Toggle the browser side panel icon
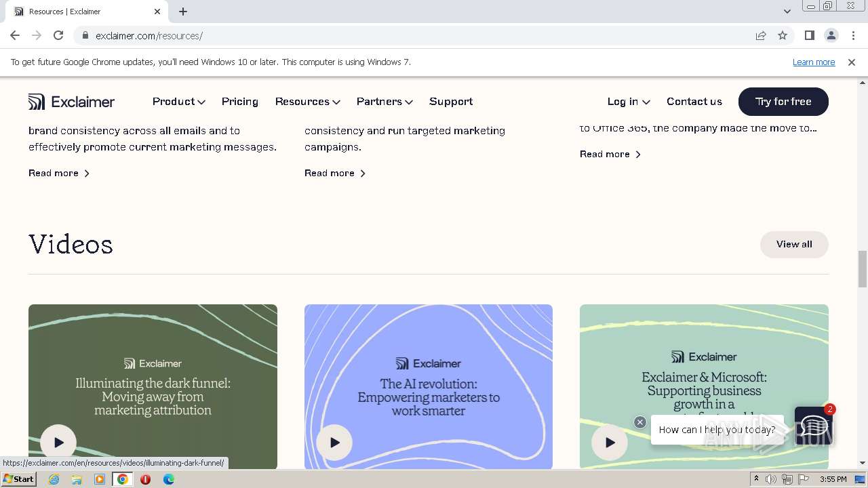Image resolution: width=868 pixels, height=488 pixels. click(809, 35)
